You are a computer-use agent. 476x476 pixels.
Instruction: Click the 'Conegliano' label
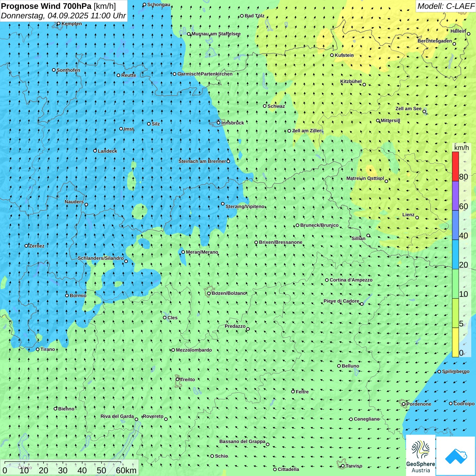(367, 419)
